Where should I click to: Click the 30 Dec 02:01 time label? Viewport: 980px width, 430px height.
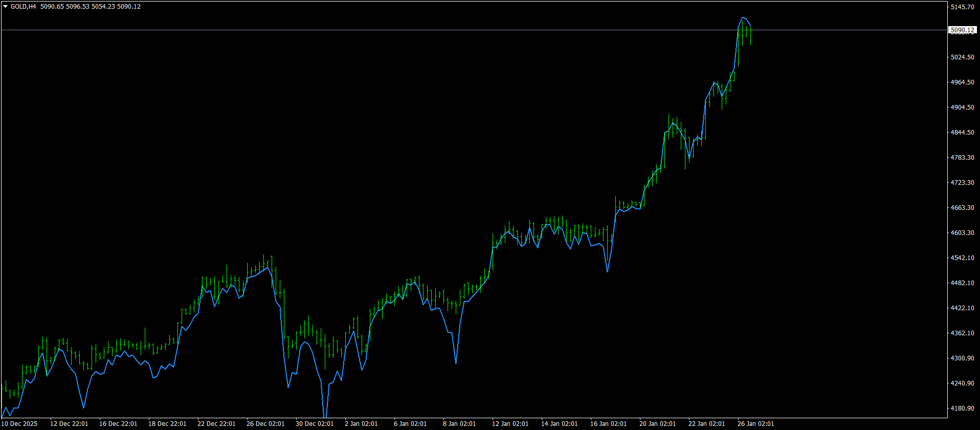(x=315, y=424)
